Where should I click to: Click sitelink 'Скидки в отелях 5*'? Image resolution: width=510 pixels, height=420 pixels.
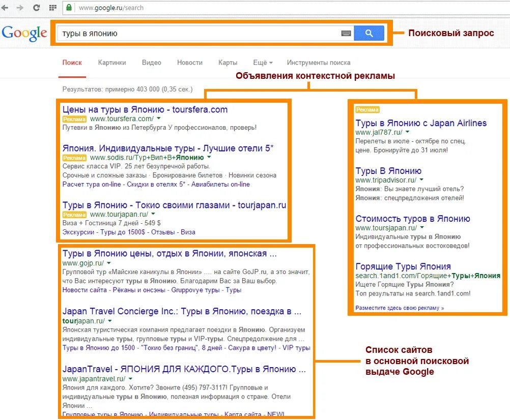(x=156, y=184)
